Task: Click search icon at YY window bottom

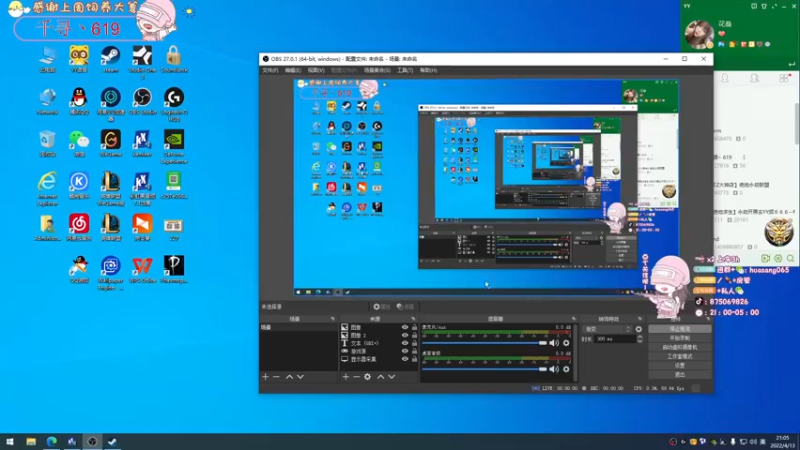Action: pos(790,259)
